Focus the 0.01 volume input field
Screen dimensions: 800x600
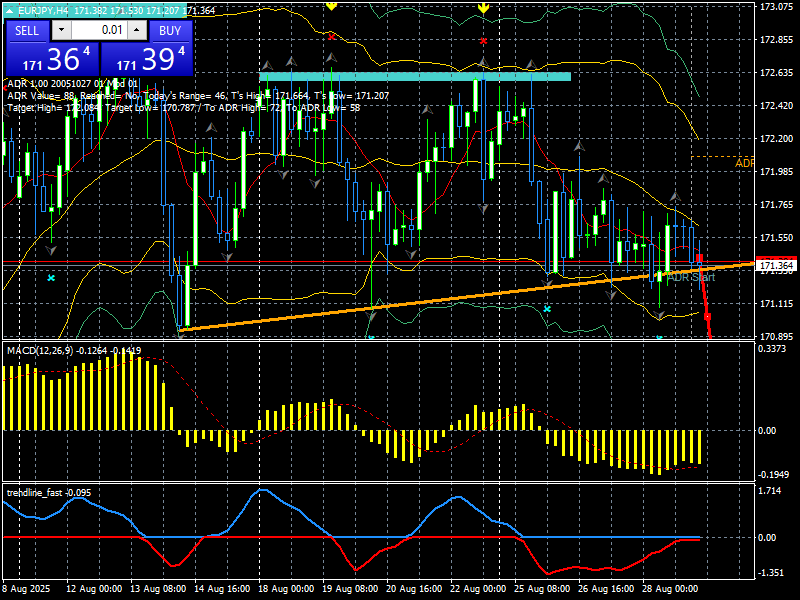[x=99, y=30]
